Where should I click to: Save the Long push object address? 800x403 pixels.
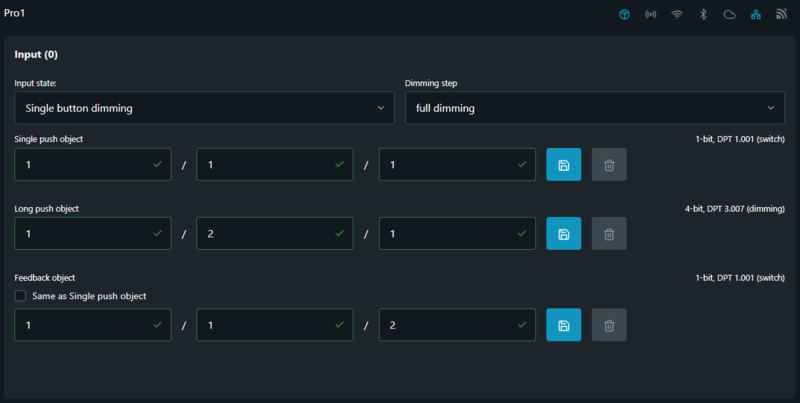[x=563, y=234]
